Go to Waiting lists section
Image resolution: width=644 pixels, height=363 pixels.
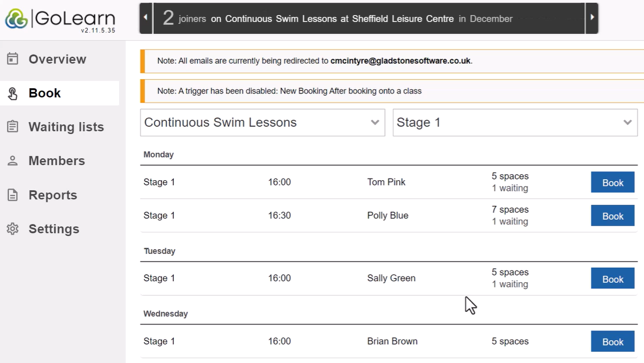(66, 127)
